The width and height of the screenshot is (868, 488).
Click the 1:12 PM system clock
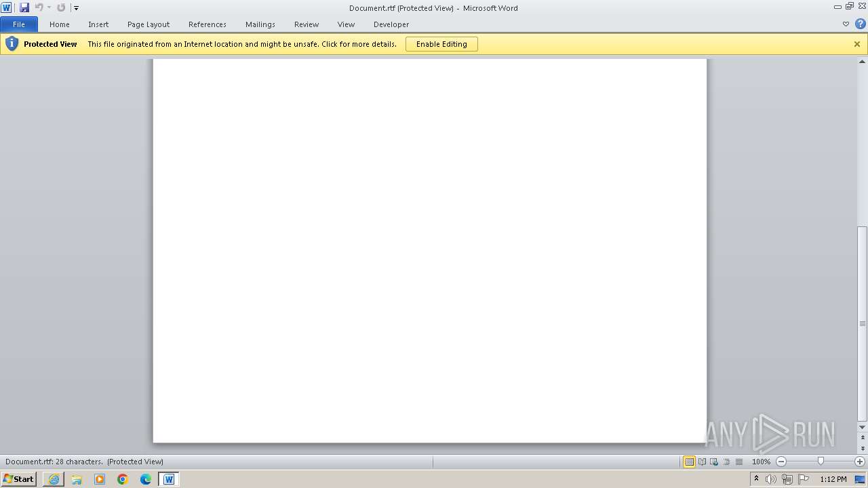pos(833,479)
